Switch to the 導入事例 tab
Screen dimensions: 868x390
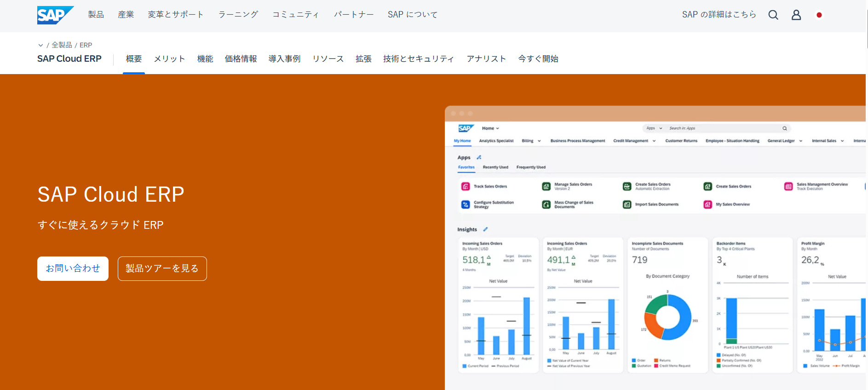point(285,59)
